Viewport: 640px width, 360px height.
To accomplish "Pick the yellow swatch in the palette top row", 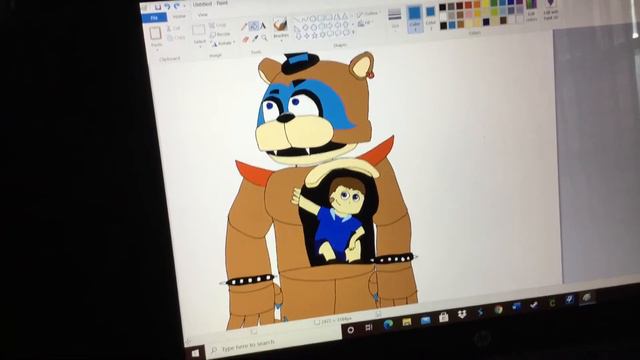I will (486, 3).
